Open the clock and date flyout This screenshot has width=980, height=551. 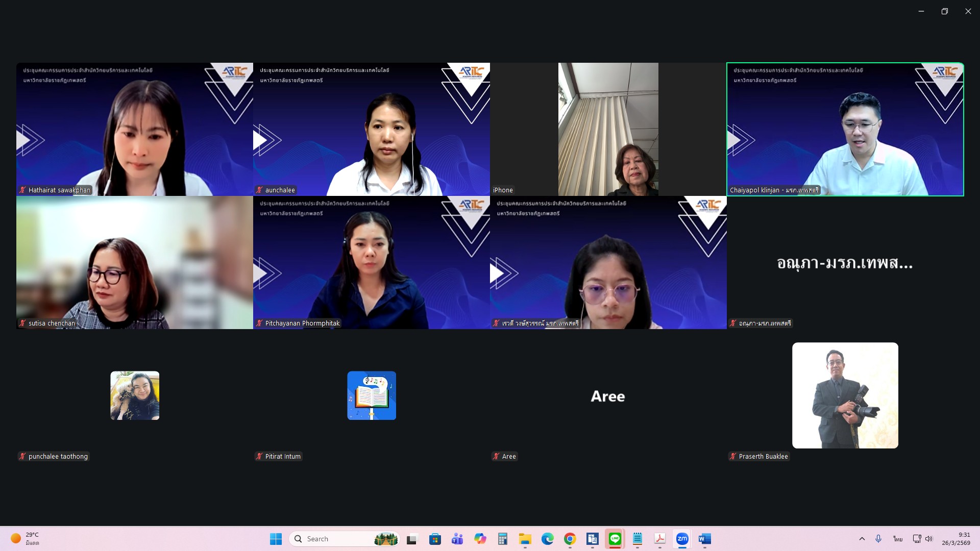click(955, 539)
